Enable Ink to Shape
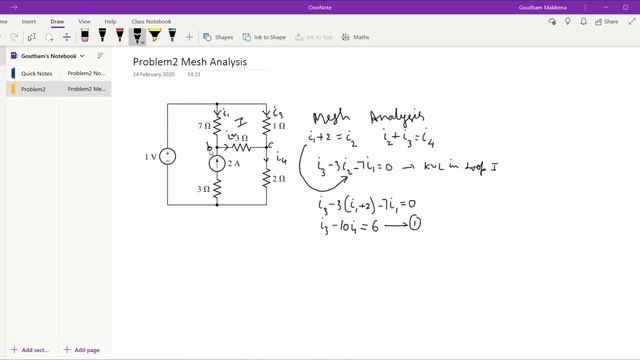640x360 pixels. [x=264, y=37]
